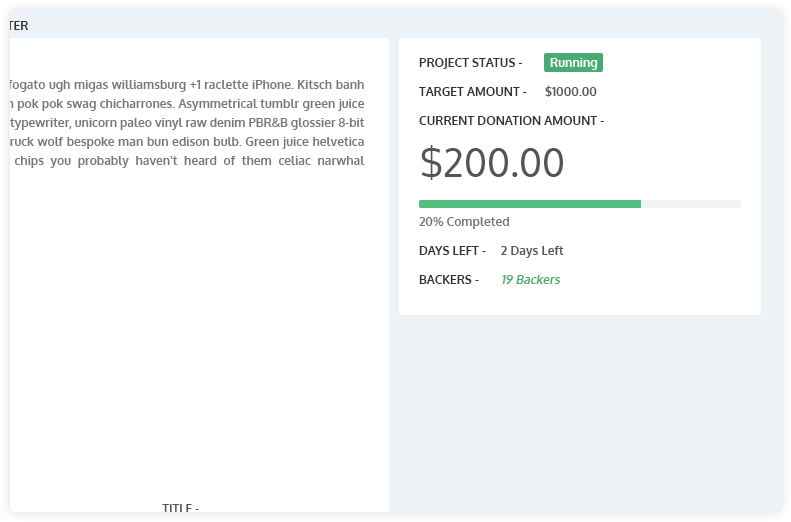Screen dimensions: 791x522
Task: Click the DAYS LEFT label
Action: [452, 251]
